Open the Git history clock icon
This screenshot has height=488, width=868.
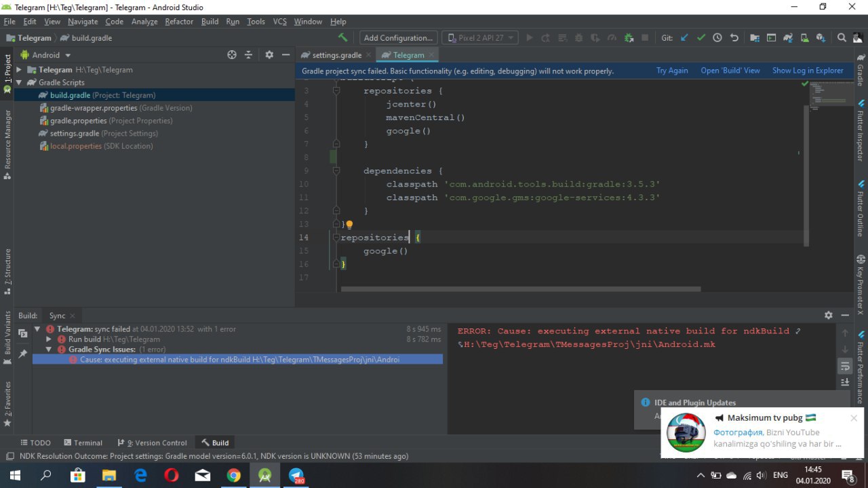pyautogui.click(x=717, y=38)
